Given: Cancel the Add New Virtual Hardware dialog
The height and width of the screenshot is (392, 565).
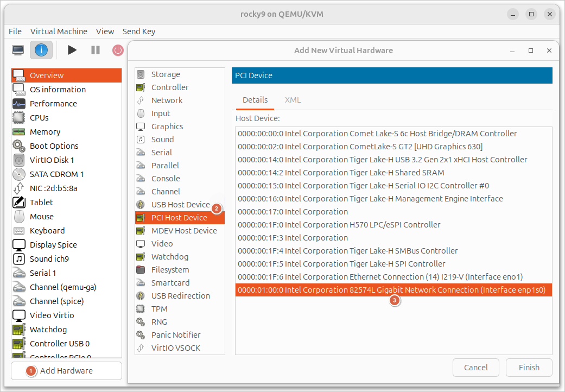Looking at the screenshot, I should (x=476, y=368).
